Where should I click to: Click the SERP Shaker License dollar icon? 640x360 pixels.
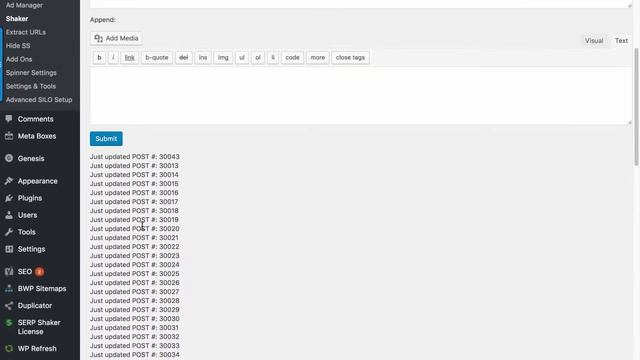tap(9, 322)
